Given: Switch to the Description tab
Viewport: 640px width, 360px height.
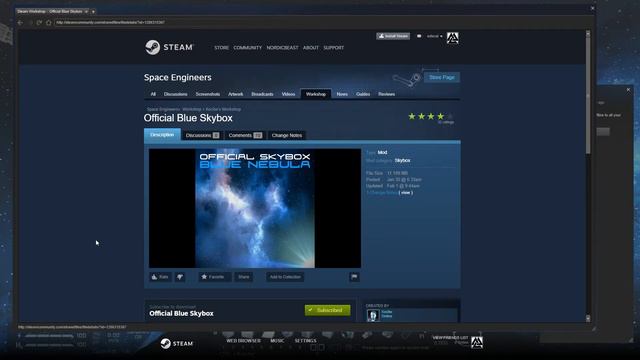Looking at the screenshot, I should click(162, 135).
